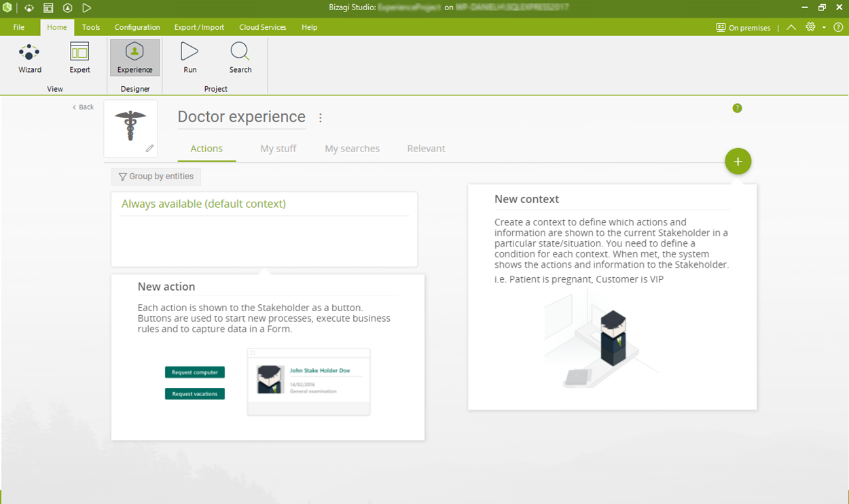Open Help question mark in menu bar

[x=838, y=27]
